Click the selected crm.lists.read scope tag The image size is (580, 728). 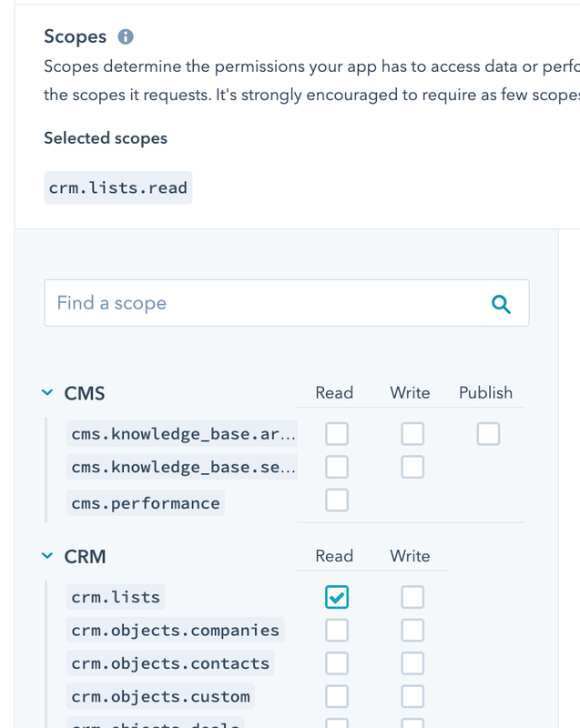[x=118, y=188]
